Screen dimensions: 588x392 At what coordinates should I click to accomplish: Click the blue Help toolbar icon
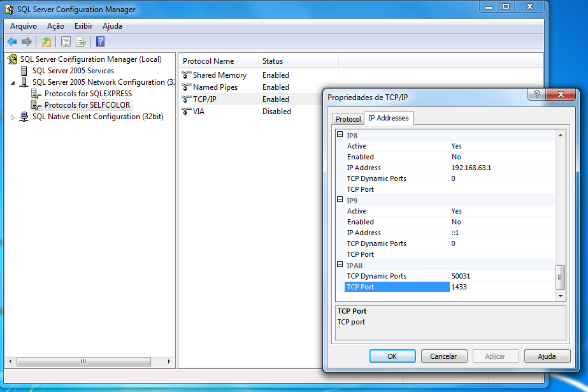coord(100,41)
